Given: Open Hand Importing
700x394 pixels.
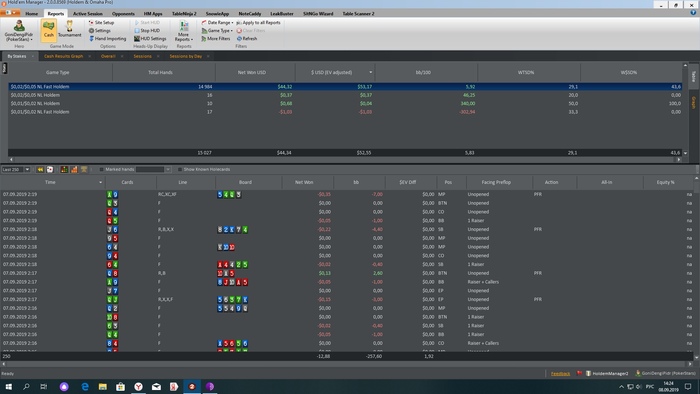Looking at the screenshot, I should [x=108, y=39].
